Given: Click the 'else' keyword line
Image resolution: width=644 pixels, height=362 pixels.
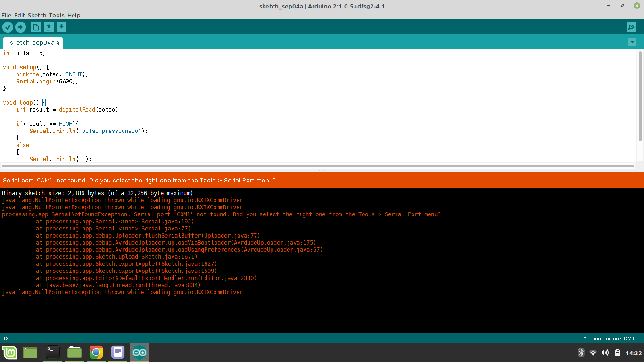Looking at the screenshot, I should coord(23,145).
